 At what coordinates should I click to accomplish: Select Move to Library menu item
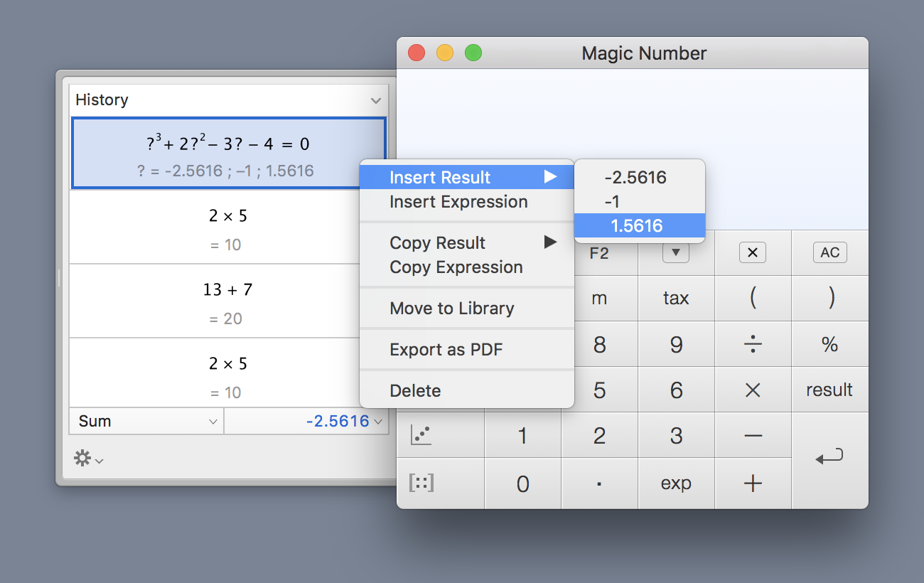pyautogui.click(x=466, y=309)
